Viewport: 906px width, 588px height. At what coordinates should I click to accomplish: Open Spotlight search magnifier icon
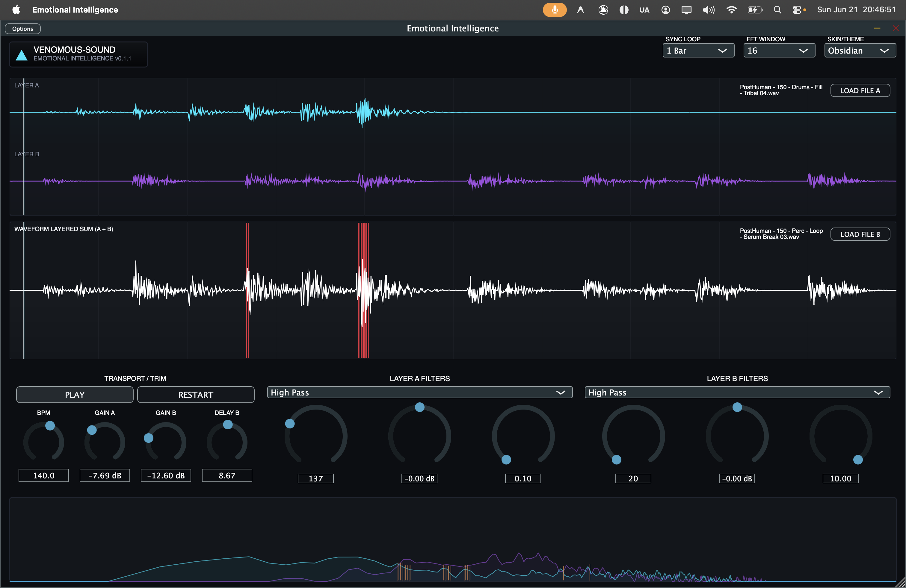tap(777, 10)
